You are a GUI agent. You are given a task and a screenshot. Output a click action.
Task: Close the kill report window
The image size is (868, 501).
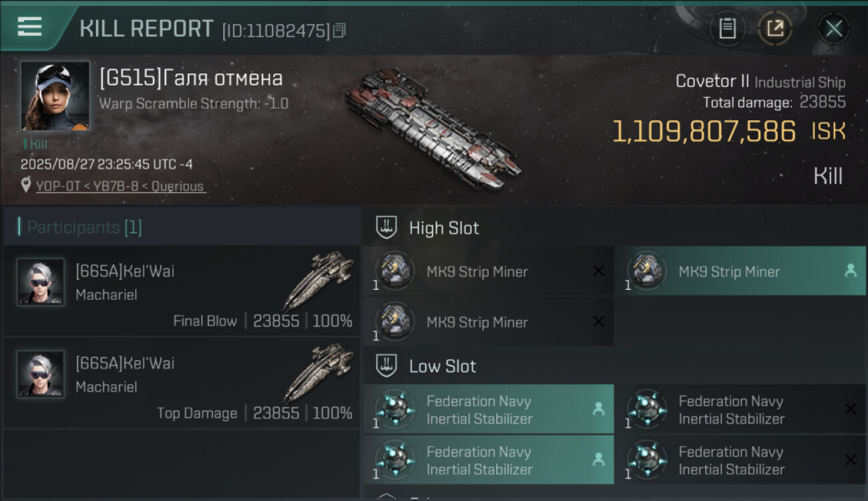833,29
